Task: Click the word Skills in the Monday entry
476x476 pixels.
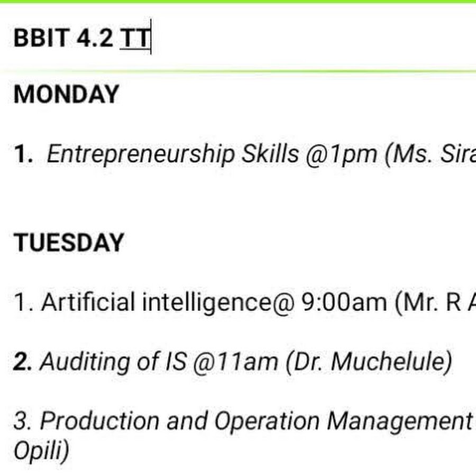Action: (270, 153)
